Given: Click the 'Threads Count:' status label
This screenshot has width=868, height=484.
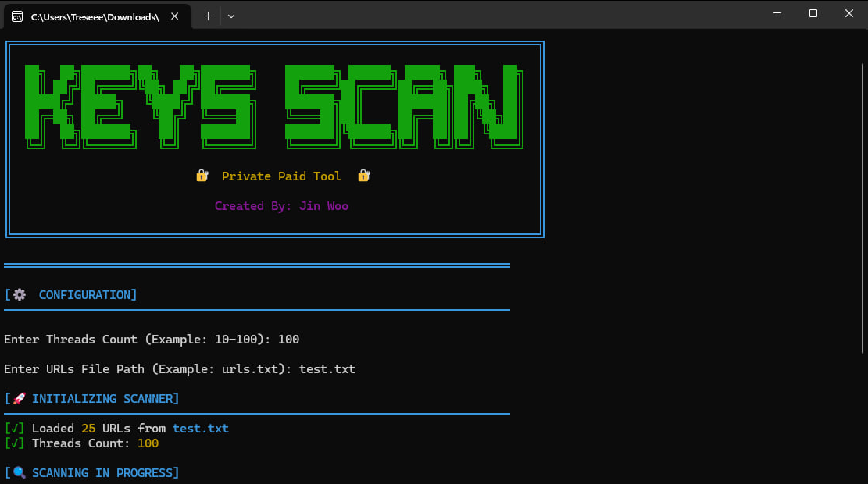Looking at the screenshot, I should [x=80, y=443].
